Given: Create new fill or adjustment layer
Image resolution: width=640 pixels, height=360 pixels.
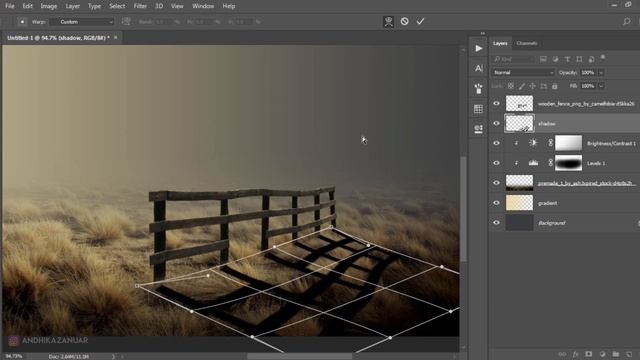Looking at the screenshot, I should click(602, 354).
